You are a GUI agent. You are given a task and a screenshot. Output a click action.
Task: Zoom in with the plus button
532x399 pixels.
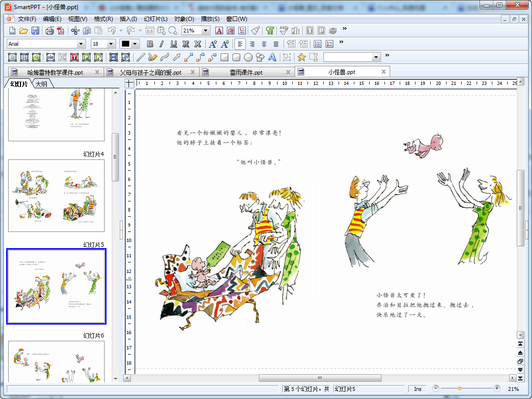pos(497,388)
